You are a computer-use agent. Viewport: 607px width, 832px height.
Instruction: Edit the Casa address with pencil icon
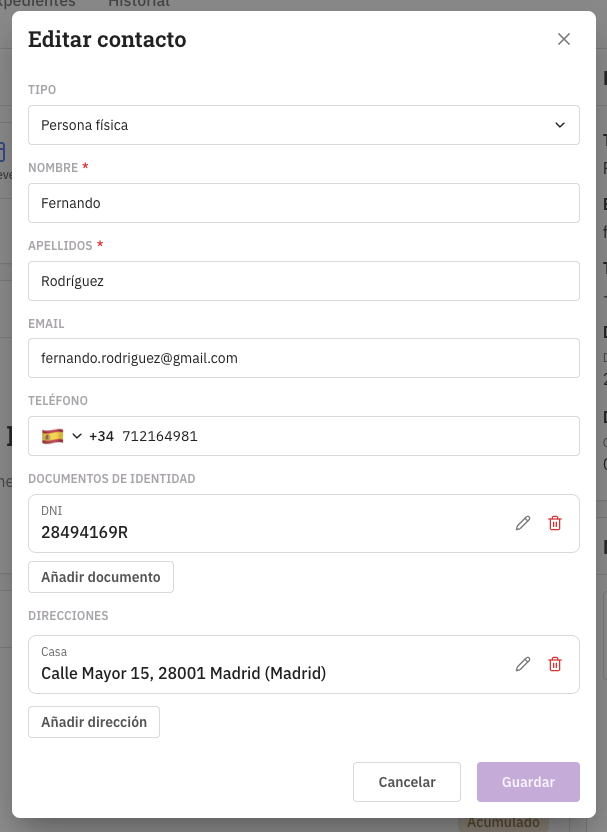pos(523,664)
